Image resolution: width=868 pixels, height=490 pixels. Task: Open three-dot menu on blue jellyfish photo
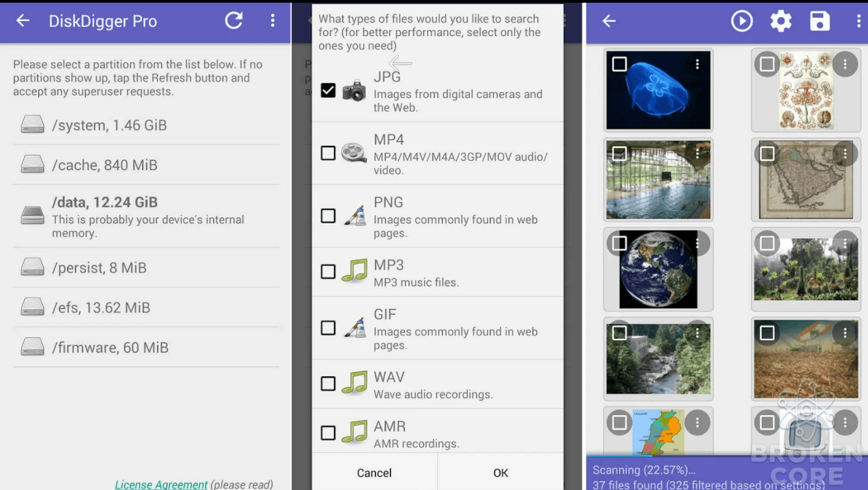pyautogui.click(x=697, y=64)
